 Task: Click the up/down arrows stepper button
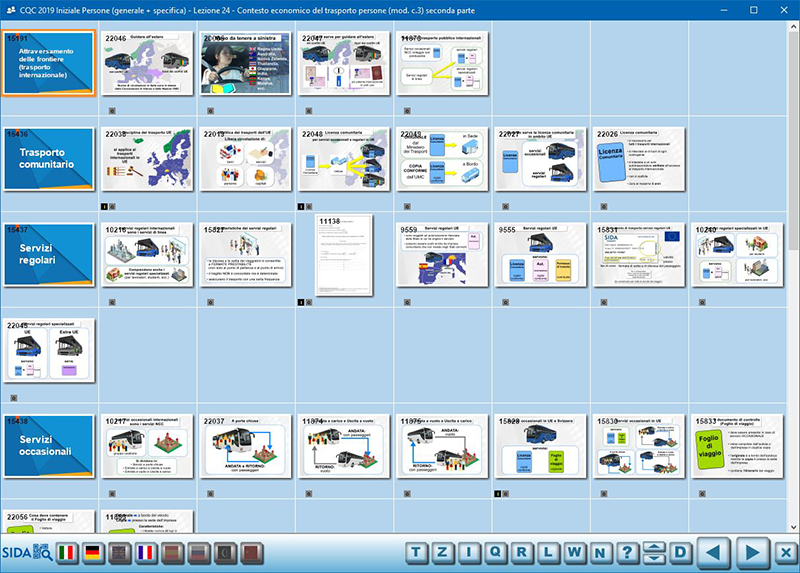pyautogui.click(x=653, y=552)
